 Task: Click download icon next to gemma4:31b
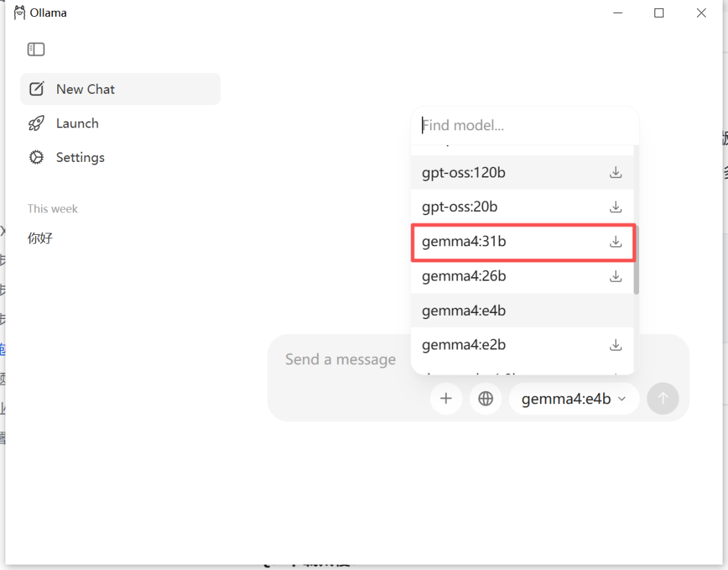[x=615, y=241]
